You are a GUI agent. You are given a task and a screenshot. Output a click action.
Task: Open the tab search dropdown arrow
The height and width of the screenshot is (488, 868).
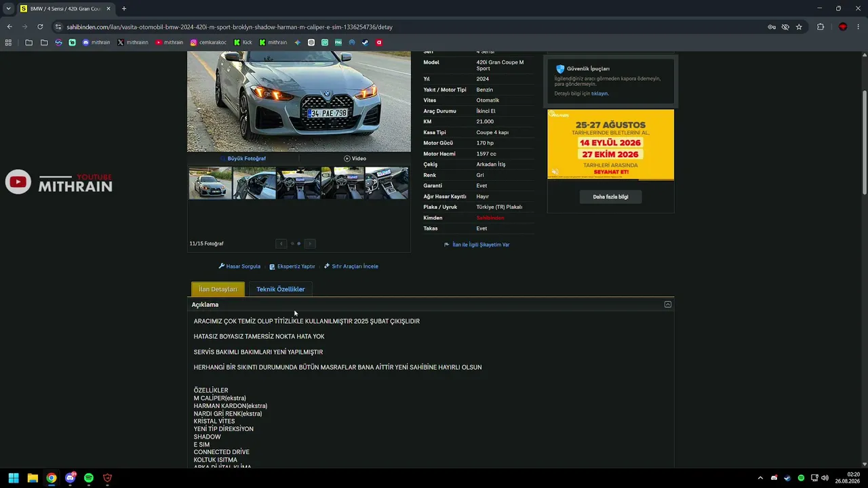click(8, 9)
